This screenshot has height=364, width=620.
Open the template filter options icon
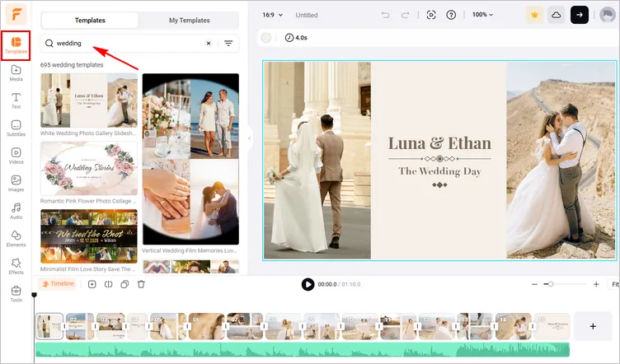click(x=228, y=44)
